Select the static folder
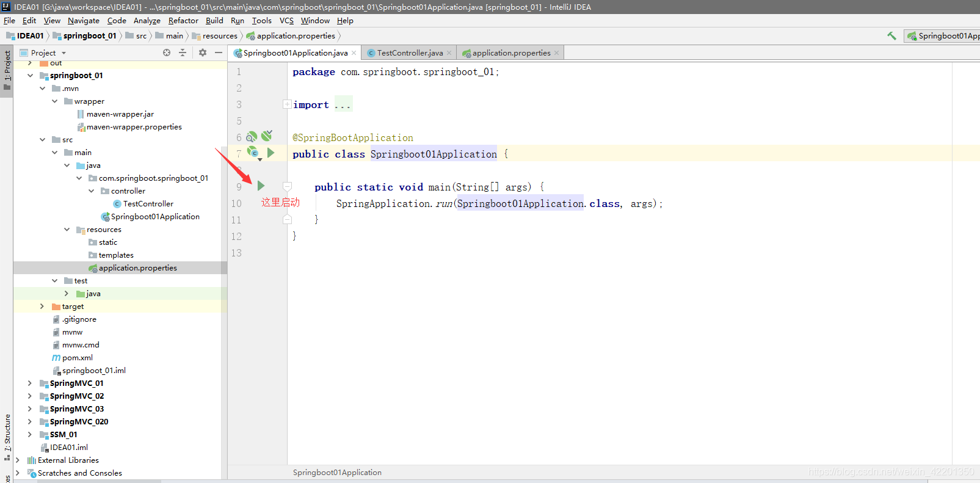980x483 pixels. click(103, 242)
